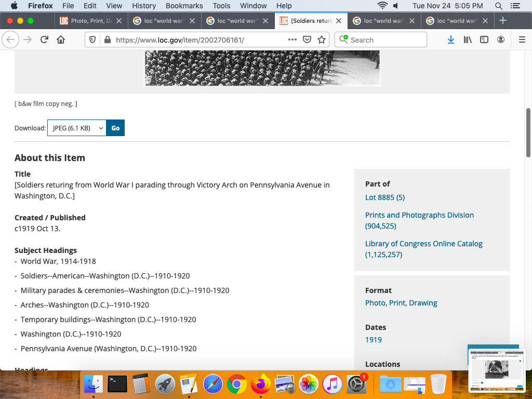
Task: Open the Firefox account icon
Action: coord(501,40)
